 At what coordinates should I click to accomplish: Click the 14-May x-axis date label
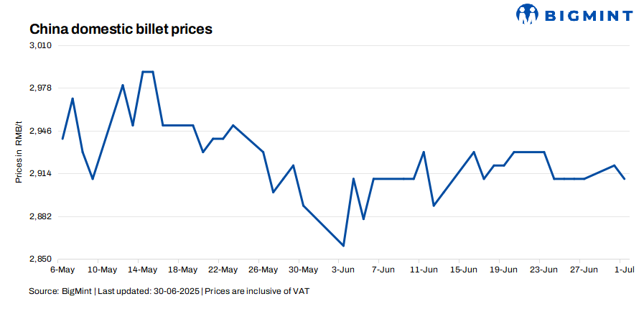142,270
